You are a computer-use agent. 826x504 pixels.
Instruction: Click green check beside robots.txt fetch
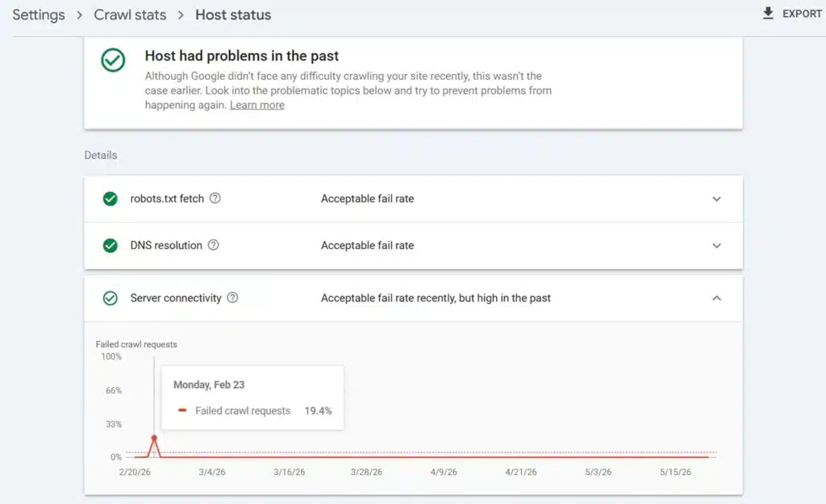coord(110,198)
